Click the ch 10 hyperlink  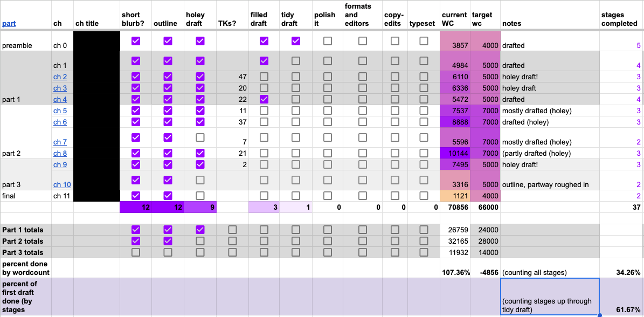pos(62,184)
